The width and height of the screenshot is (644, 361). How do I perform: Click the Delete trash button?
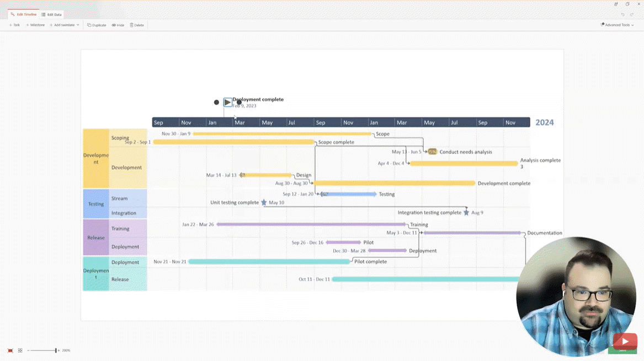coord(137,25)
